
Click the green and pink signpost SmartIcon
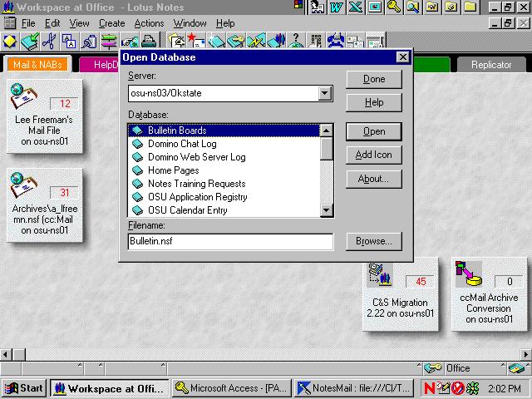[109, 42]
